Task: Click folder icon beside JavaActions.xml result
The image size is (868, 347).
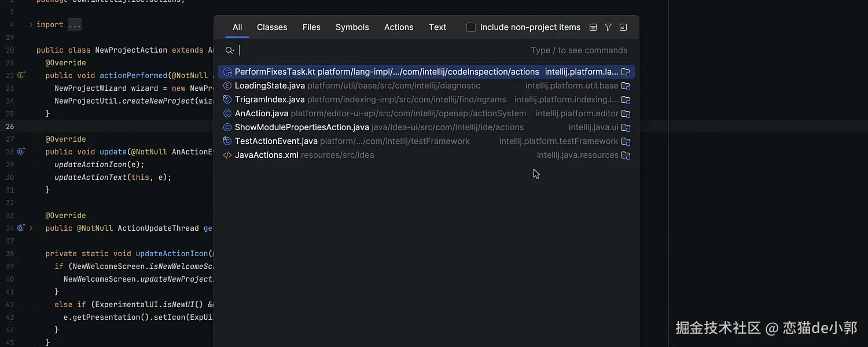Action: (626, 156)
